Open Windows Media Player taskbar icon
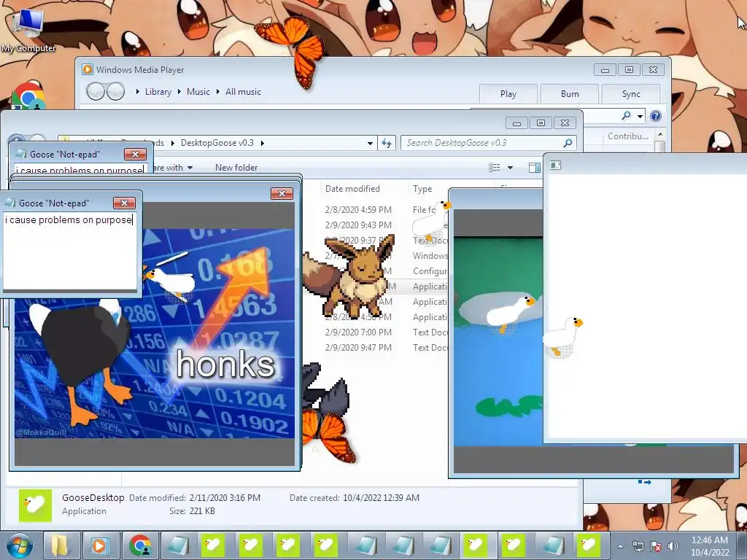The image size is (747, 560). click(x=99, y=545)
